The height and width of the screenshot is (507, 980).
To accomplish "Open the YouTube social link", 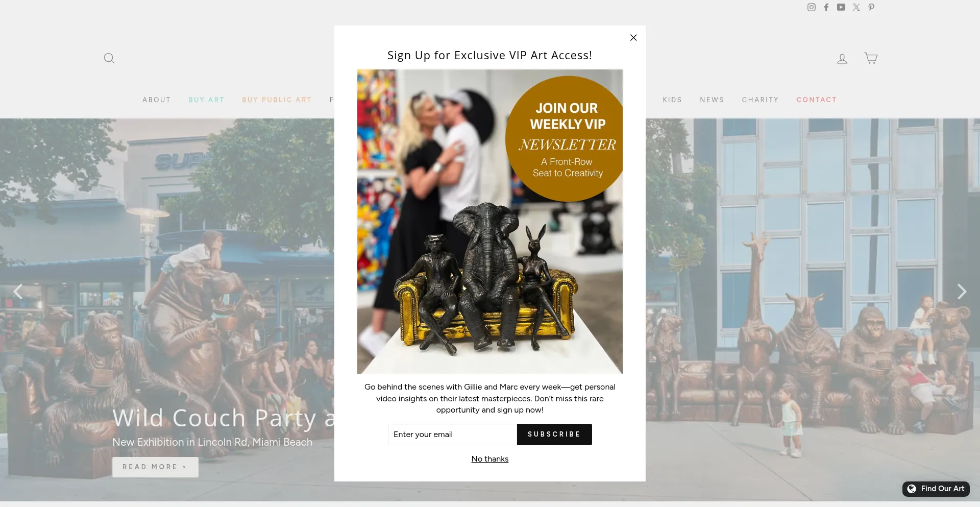I will 841,7.
